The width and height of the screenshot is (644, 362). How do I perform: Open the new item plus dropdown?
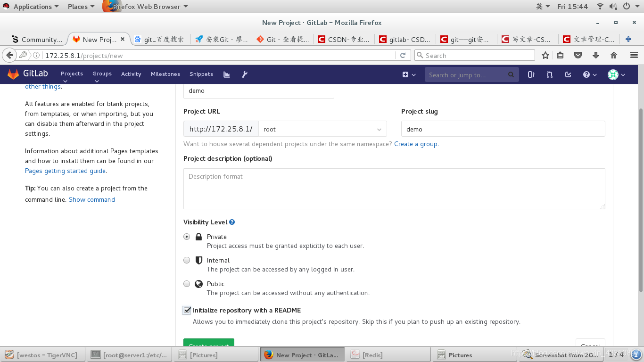pos(409,74)
